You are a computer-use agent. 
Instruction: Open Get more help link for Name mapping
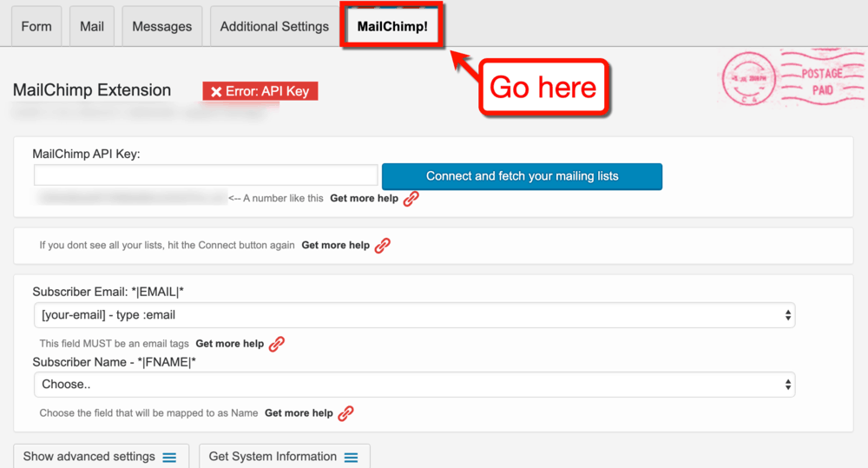(x=299, y=413)
